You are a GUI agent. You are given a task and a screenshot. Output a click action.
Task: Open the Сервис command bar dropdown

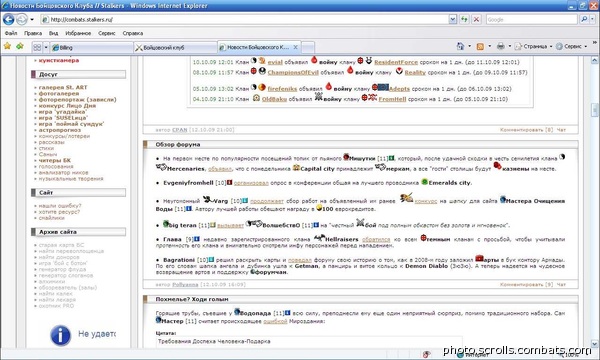click(571, 46)
